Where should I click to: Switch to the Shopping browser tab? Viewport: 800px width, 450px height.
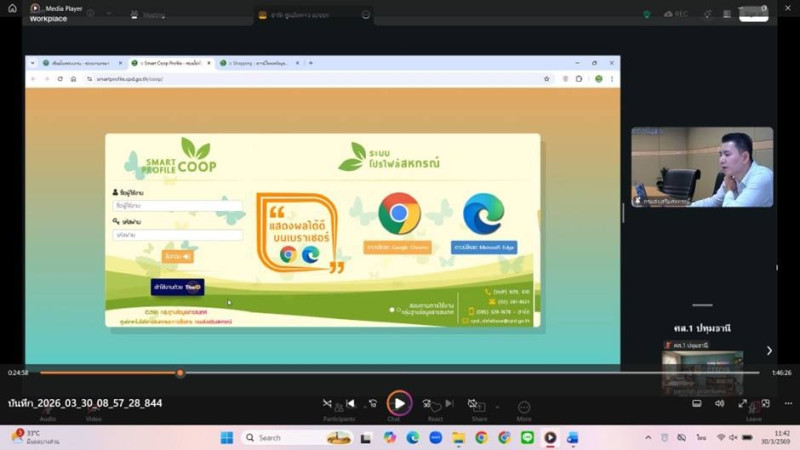coord(258,63)
